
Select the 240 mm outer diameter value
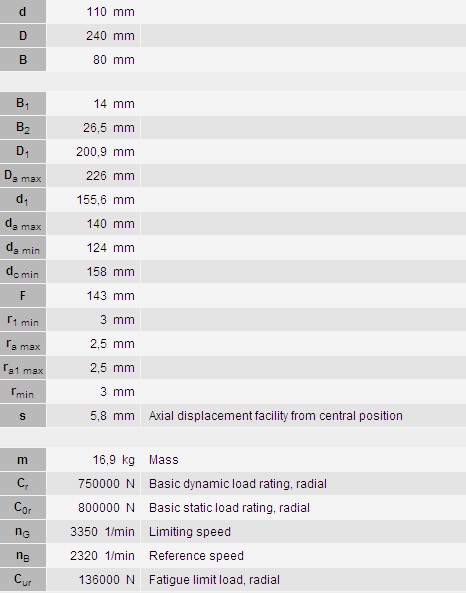pos(110,36)
